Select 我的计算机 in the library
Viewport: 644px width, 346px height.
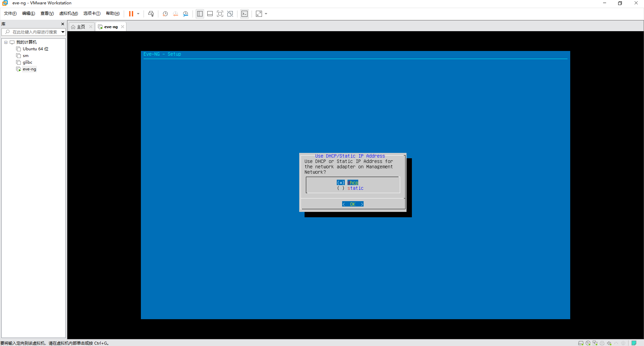point(26,42)
